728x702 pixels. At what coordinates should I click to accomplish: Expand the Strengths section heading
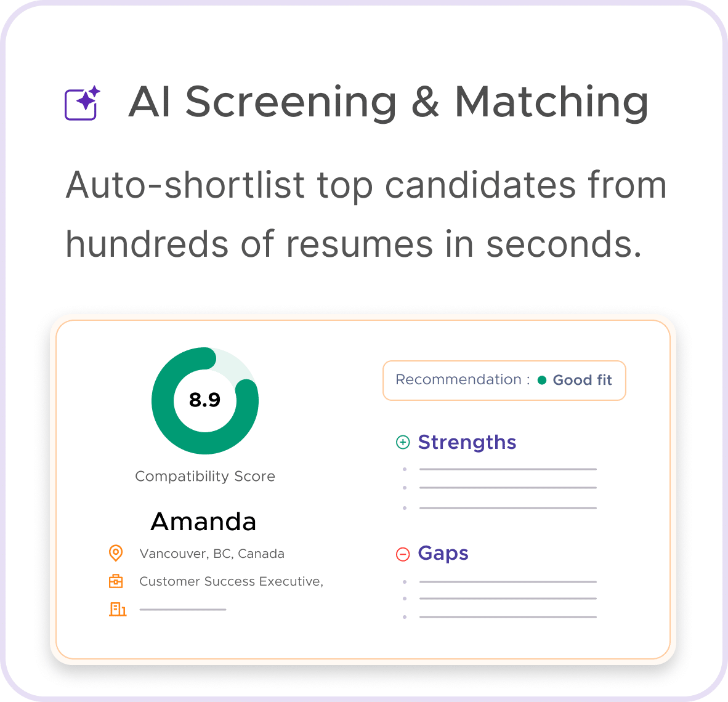tap(467, 442)
